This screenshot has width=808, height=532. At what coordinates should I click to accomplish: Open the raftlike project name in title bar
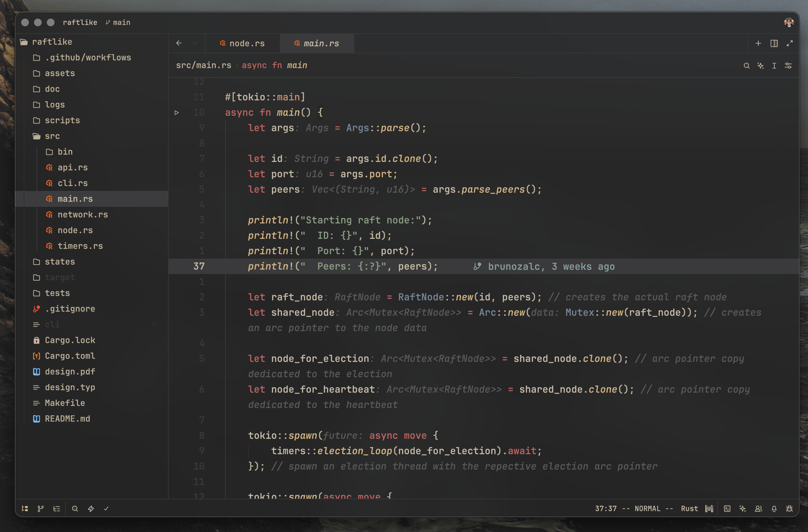click(x=80, y=22)
